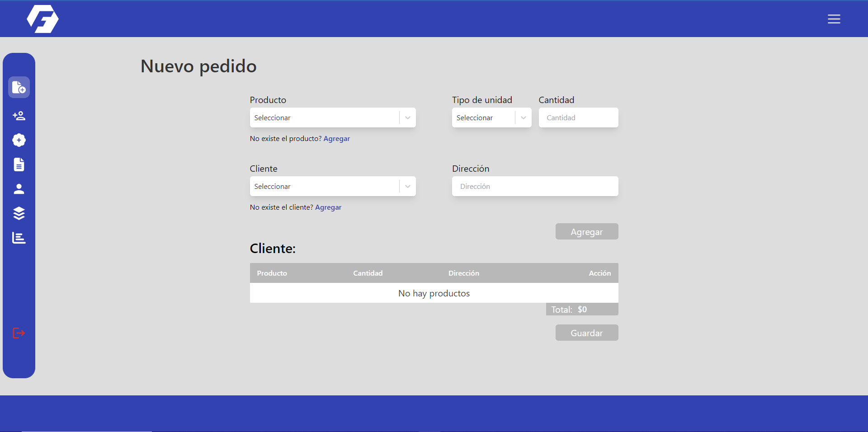
Task: Expand the Cliente select dropdown
Action: point(332,186)
